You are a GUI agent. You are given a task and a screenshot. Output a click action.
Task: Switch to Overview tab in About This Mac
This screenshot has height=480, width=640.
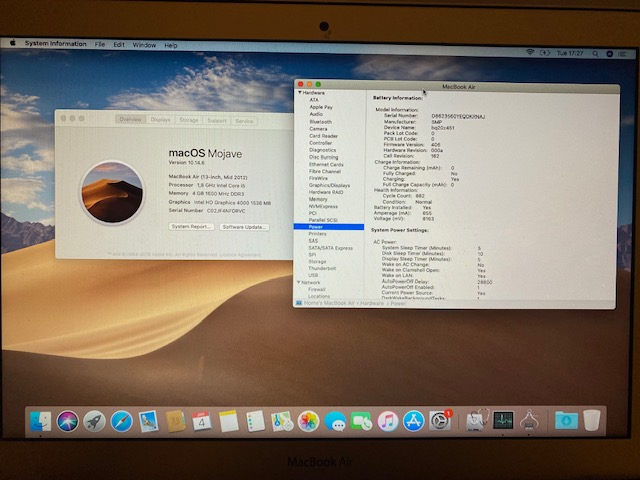tap(131, 119)
